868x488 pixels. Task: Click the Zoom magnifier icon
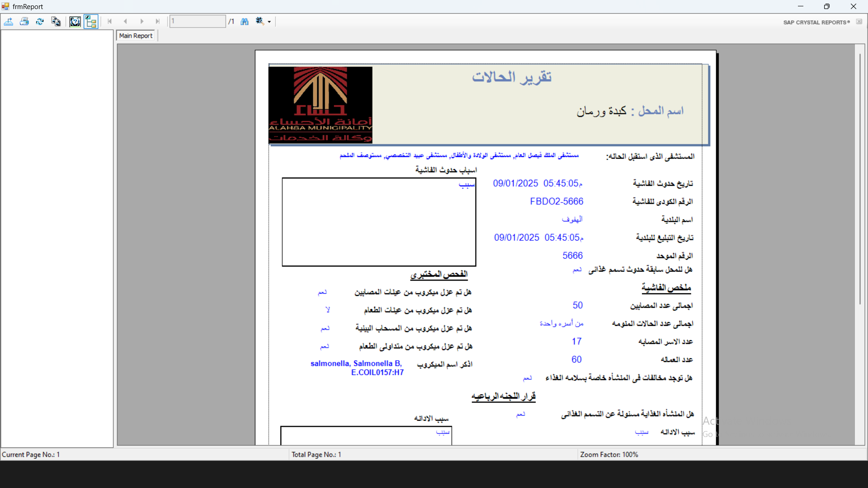tap(259, 21)
